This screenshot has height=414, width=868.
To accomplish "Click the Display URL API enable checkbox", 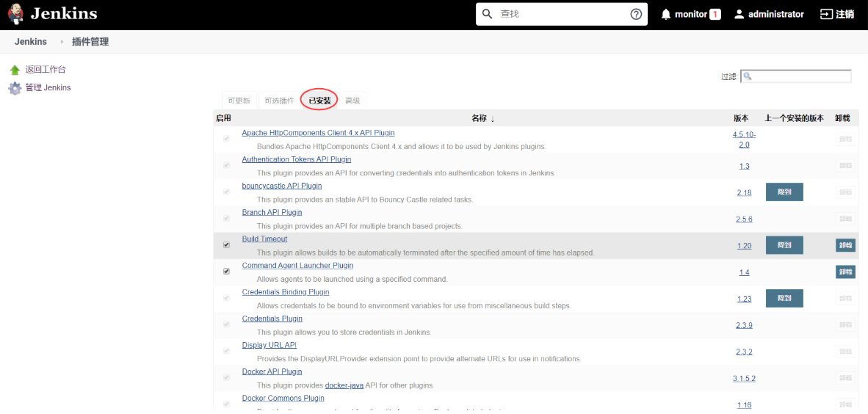I will tap(226, 352).
